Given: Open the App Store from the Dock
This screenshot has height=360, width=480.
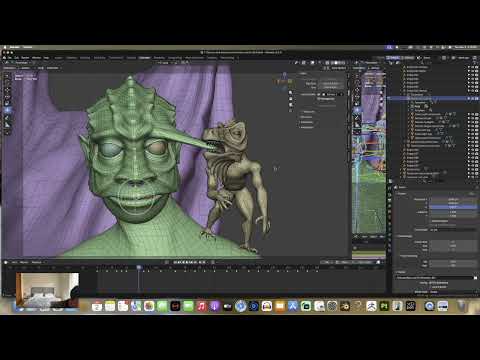Looking at the screenshot, I should pyautogui.click(x=293, y=306).
